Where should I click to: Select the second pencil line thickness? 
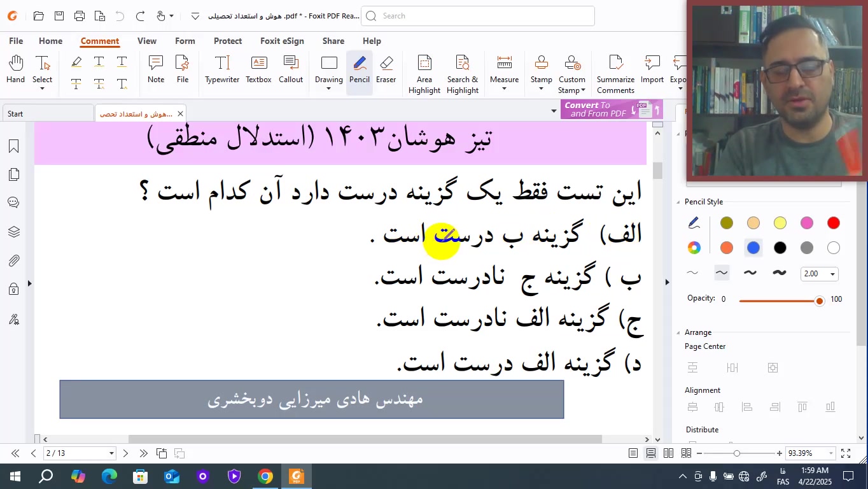point(721,273)
